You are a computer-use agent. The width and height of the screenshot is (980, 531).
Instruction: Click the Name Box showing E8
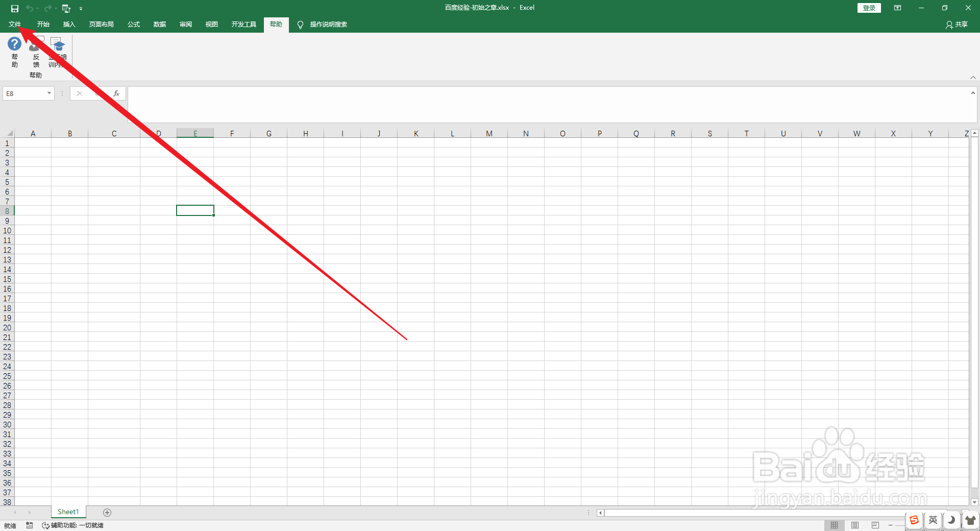coord(24,93)
